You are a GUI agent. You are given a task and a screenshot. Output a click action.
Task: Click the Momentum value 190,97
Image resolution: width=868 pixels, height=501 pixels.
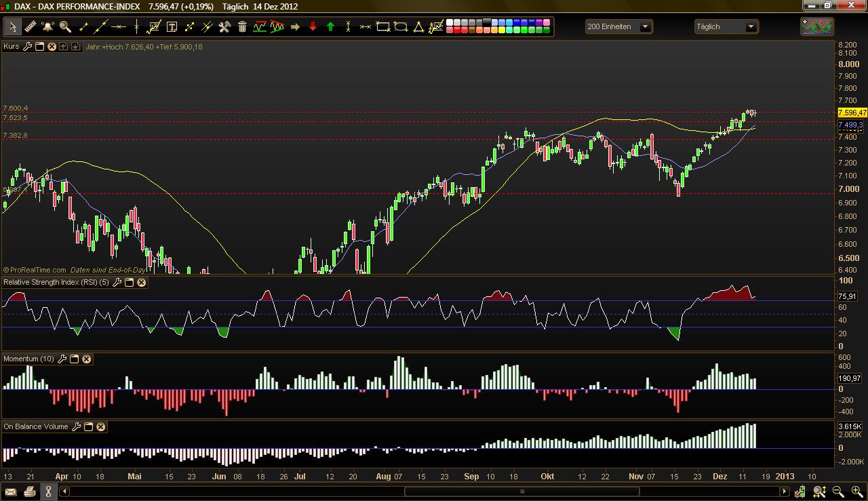pyautogui.click(x=850, y=378)
